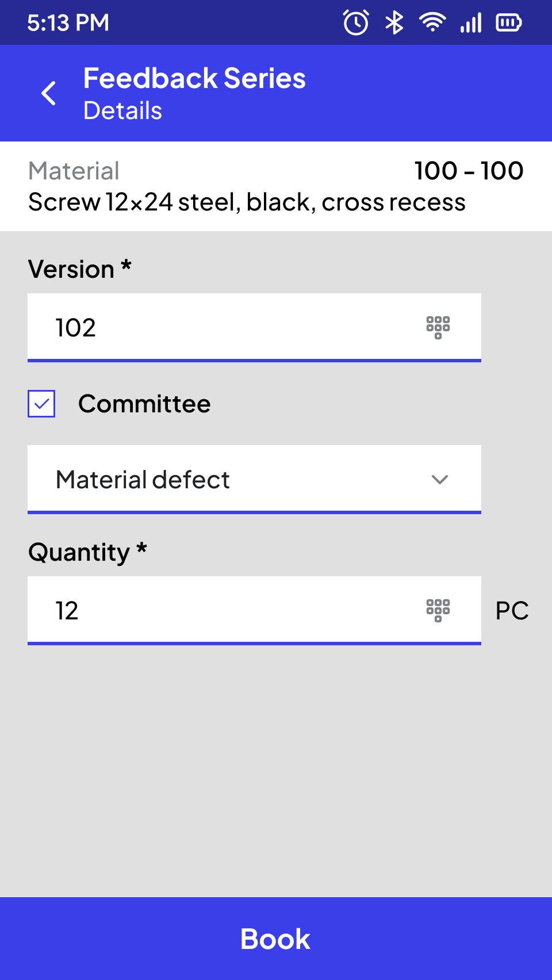Tap the Wi-Fi status icon
This screenshot has height=980, width=552.
(x=432, y=22)
